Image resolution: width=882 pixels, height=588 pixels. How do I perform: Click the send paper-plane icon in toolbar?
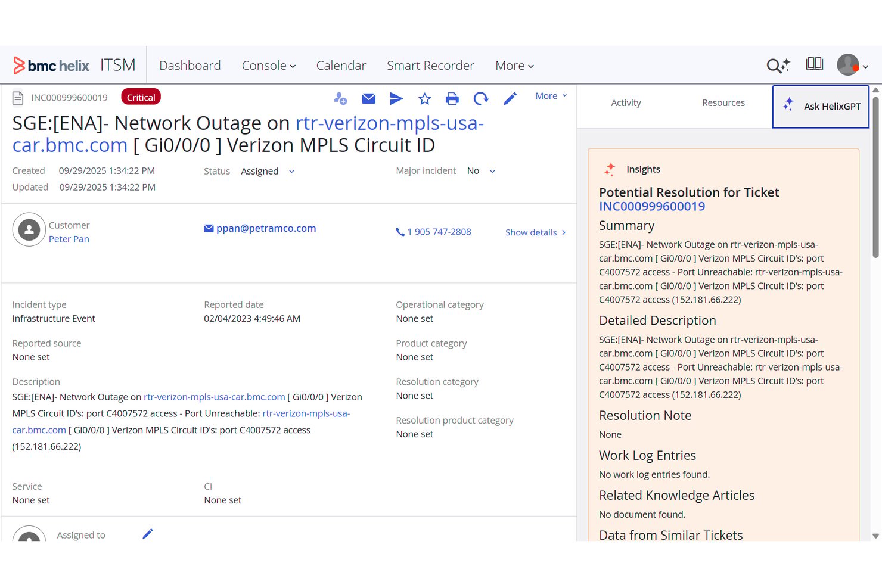click(396, 98)
